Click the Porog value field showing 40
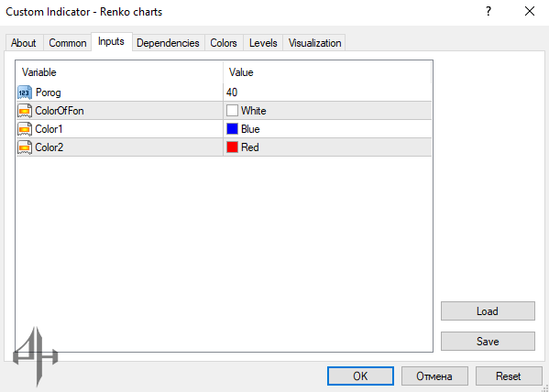The height and width of the screenshot is (392, 549). click(327, 93)
